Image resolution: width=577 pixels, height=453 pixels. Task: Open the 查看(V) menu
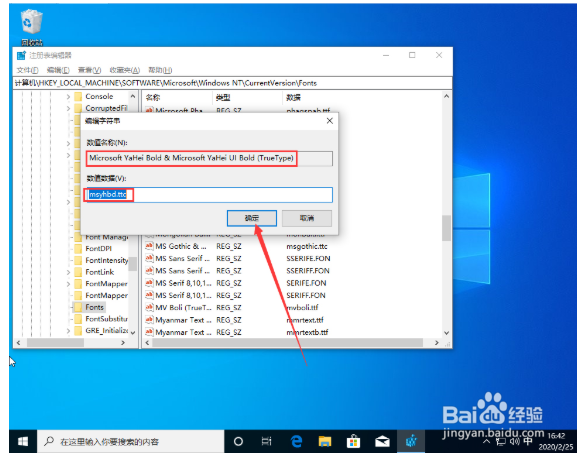point(89,70)
